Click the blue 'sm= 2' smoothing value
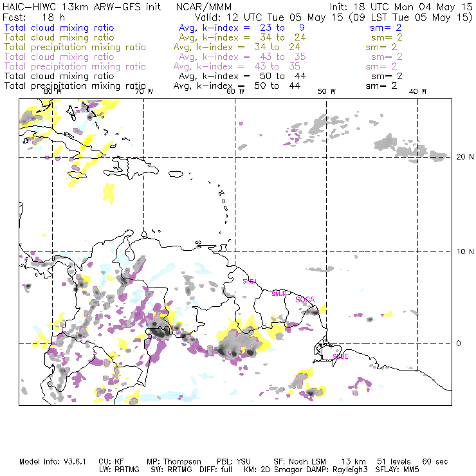Image resolution: width=476 pixels, height=476 pixels. 385,28
